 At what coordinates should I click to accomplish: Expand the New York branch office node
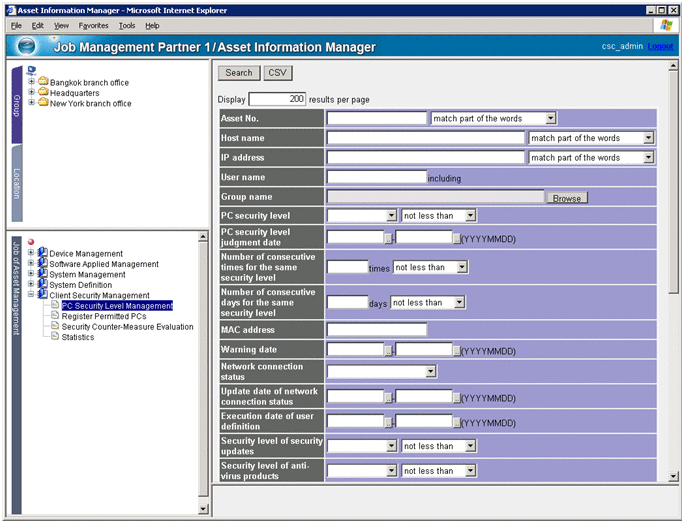point(32,103)
